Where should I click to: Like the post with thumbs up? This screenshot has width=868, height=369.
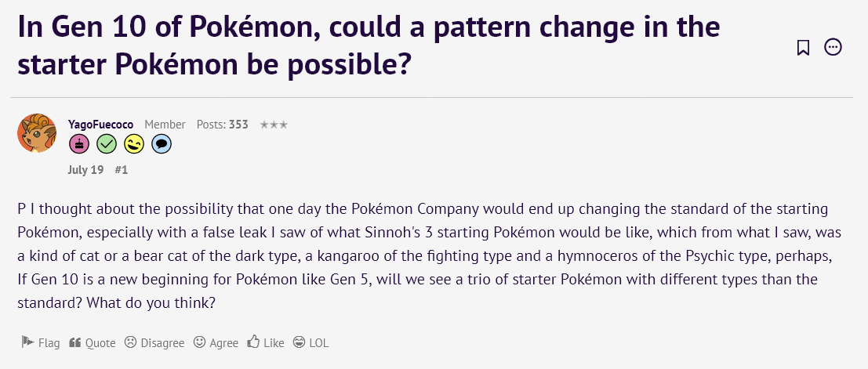point(266,342)
